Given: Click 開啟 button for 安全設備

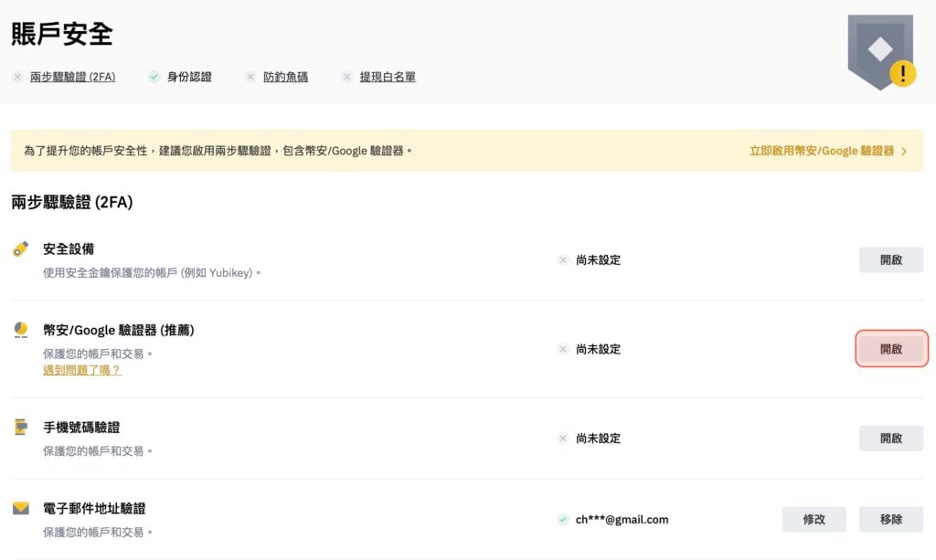Looking at the screenshot, I should coord(890,260).
